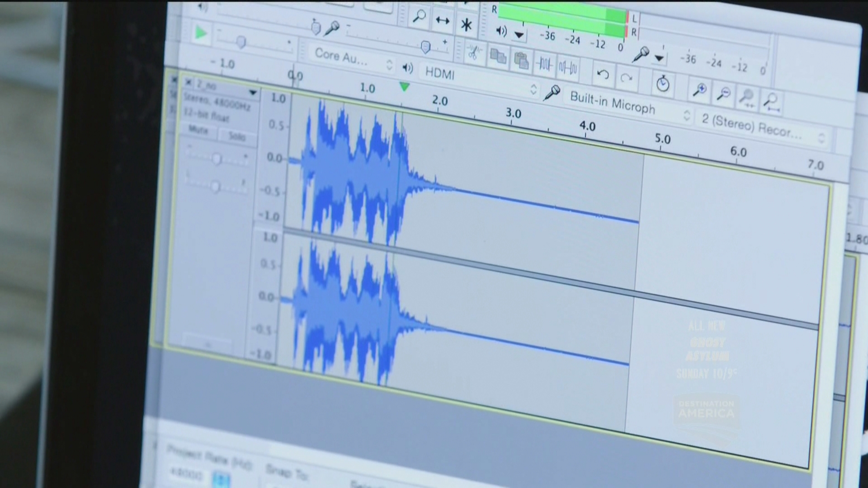Adjust the track gain slider

[x=217, y=159]
